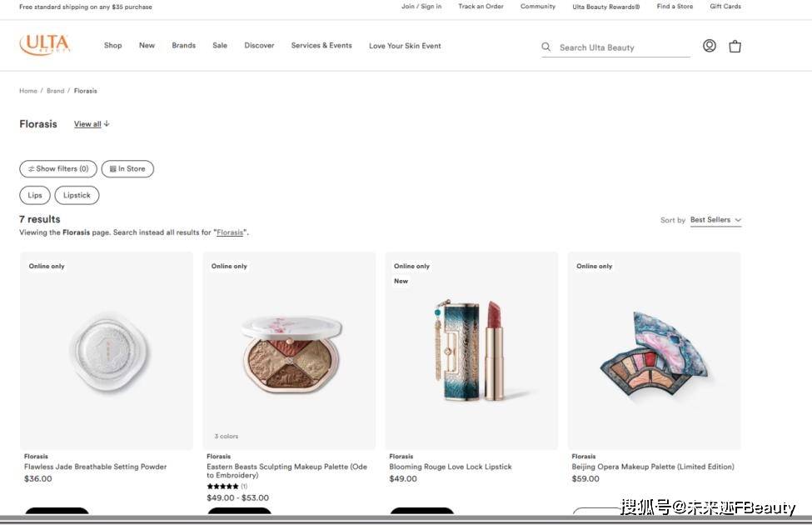Screen dimensions: 812x525
Task: Toggle the In Store filter
Action: (127, 169)
